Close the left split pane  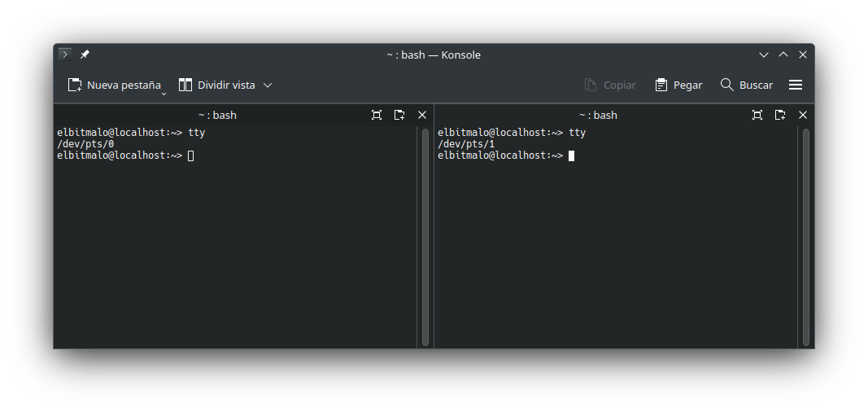coord(422,115)
